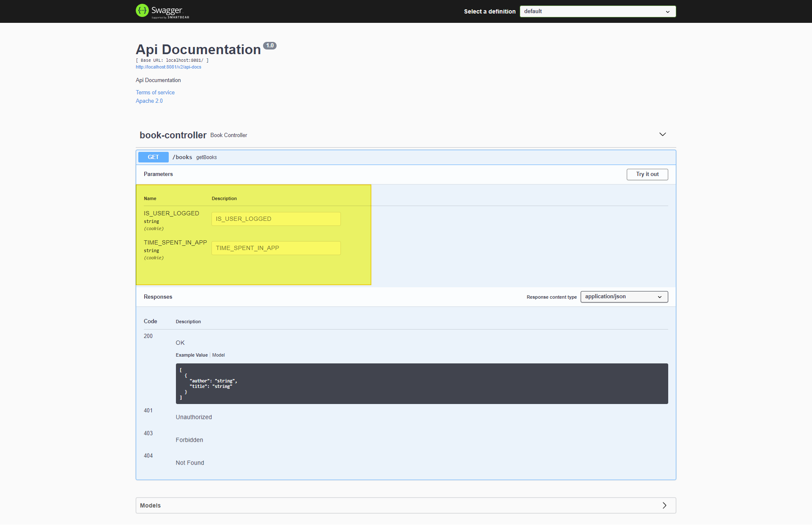Image resolution: width=812 pixels, height=525 pixels.
Task: Open Response content type dropdown
Action: 624,297
